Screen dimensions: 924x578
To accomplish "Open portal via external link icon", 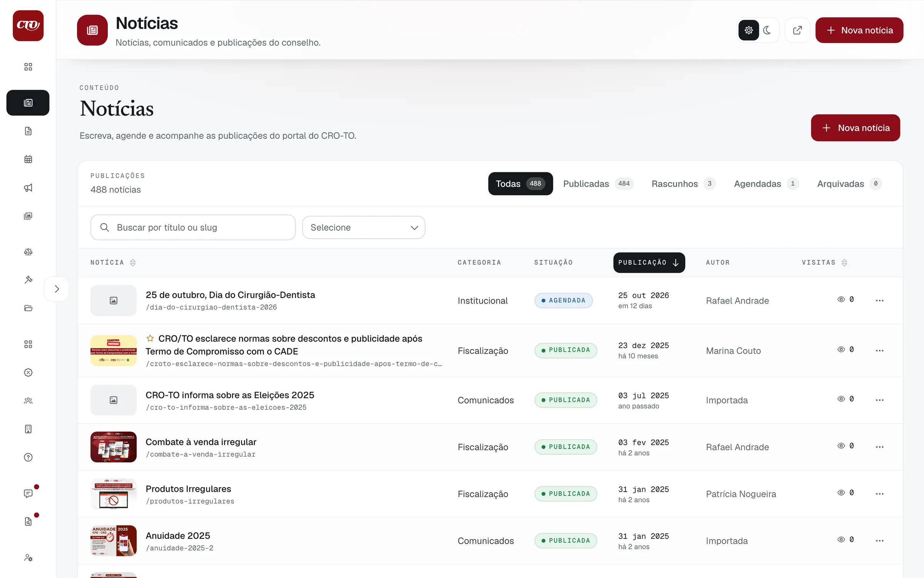I will click(797, 30).
